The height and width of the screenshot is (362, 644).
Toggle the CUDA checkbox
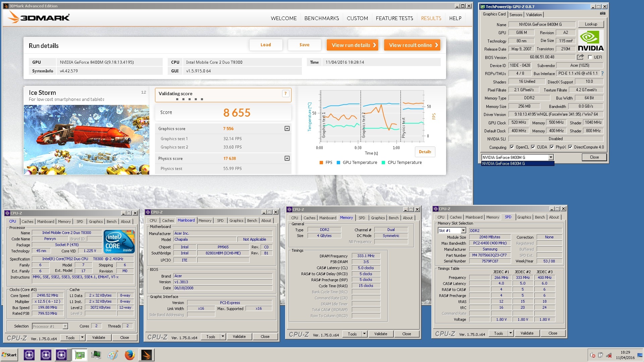tap(533, 147)
